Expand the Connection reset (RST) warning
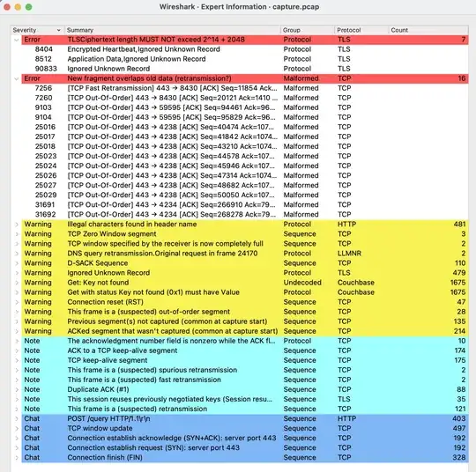The height and width of the screenshot is (472, 476). pos(17,302)
